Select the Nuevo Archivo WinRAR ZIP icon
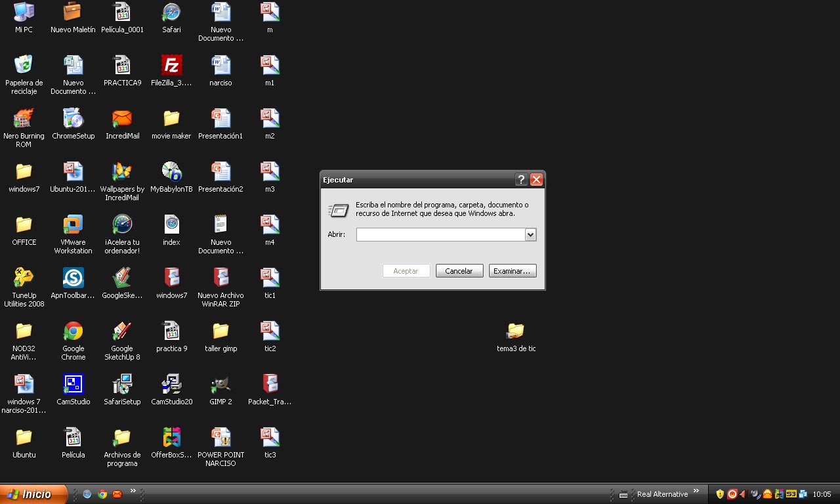The height and width of the screenshot is (504, 840). point(220,287)
